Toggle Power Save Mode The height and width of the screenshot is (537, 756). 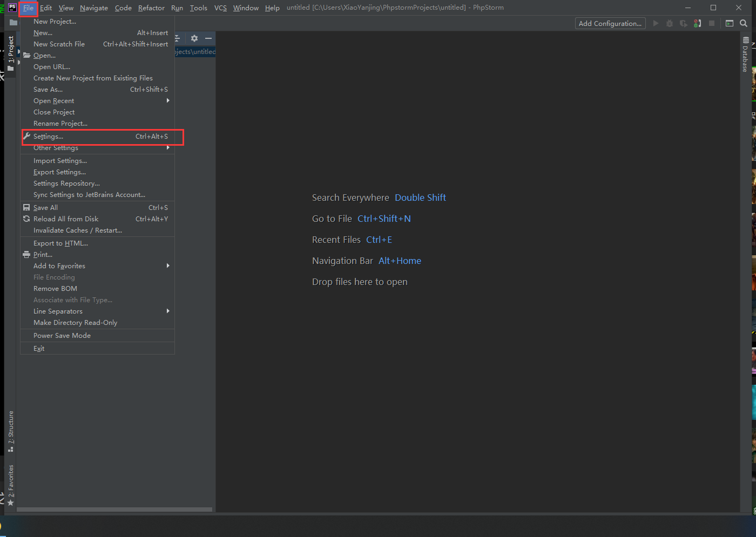tap(97, 336)
